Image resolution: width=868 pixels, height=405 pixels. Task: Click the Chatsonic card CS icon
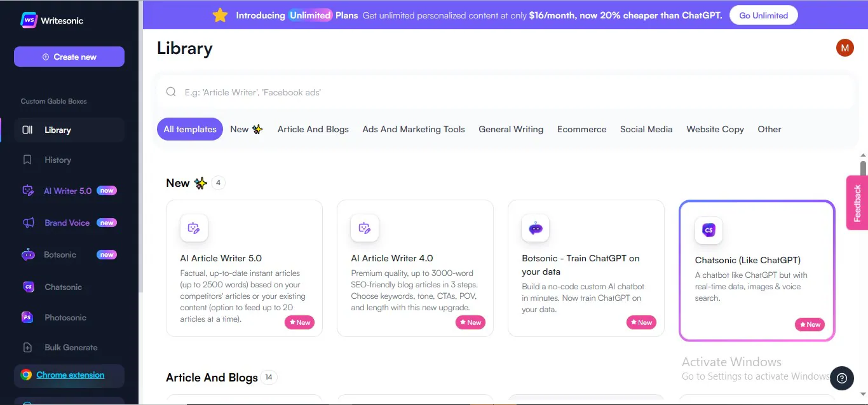point(709,230)
